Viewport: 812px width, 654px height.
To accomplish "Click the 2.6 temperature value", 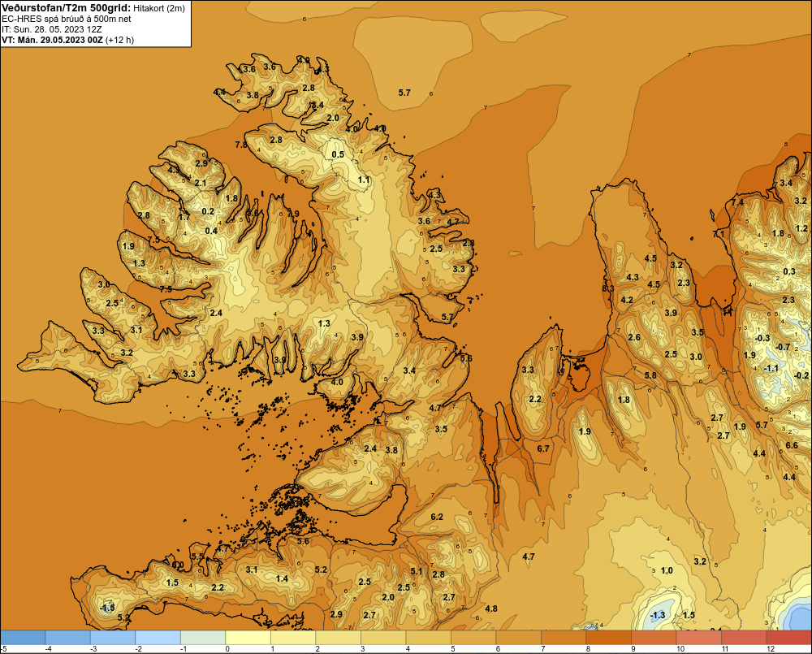I will (634, 337).
